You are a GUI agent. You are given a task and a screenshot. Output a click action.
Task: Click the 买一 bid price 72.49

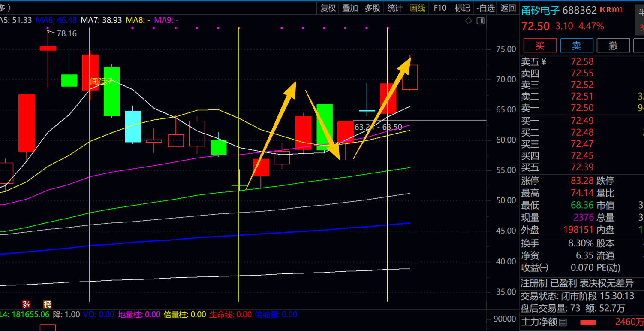click(582, 121)
